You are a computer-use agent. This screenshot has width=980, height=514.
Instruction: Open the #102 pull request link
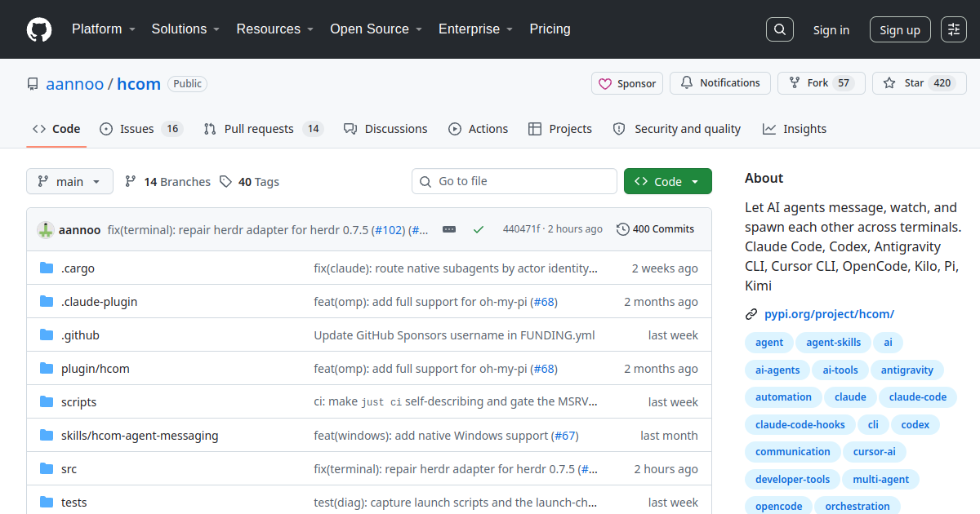(x=390, y=230)
